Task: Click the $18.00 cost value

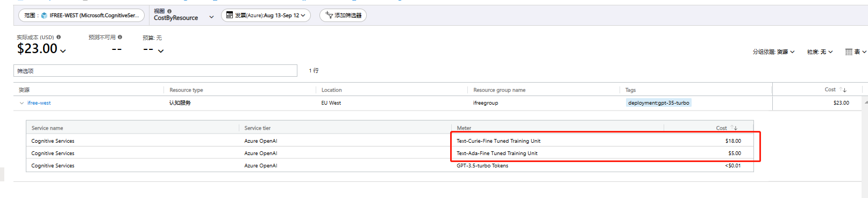Action: pos(733,141)
